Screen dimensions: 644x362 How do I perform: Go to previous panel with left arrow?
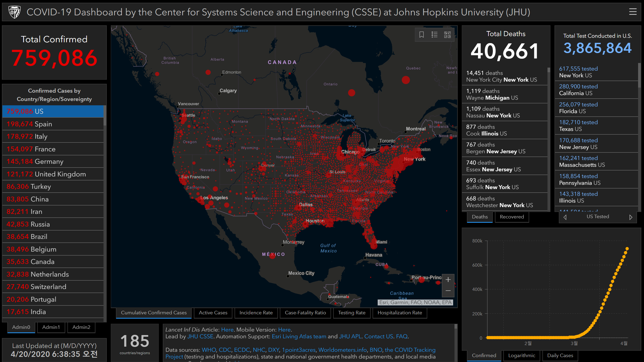coord(565,217)
